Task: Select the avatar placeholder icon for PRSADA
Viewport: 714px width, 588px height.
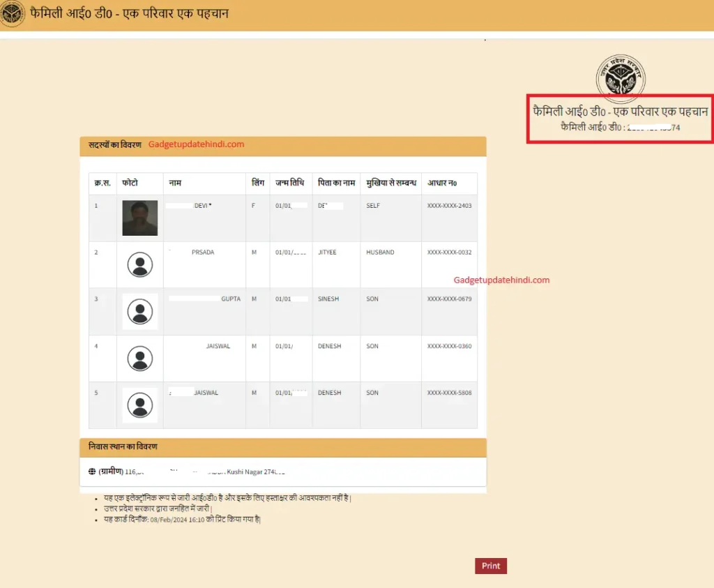Action: [139, 264]
